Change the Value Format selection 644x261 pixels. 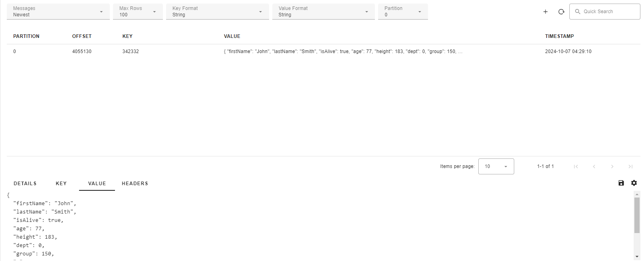tap(323, 12)
